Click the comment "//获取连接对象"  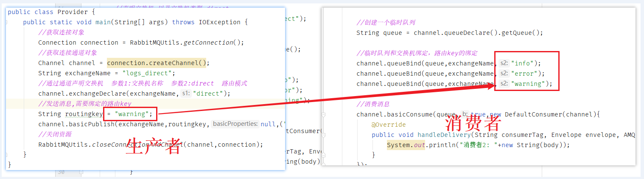click(x=61, y=32)
